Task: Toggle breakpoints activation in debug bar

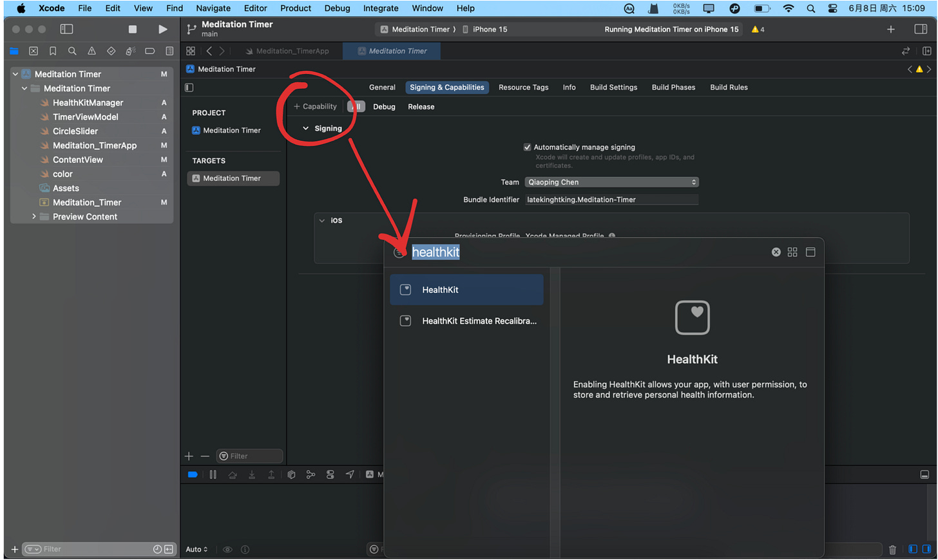Action: pos(193,474)
